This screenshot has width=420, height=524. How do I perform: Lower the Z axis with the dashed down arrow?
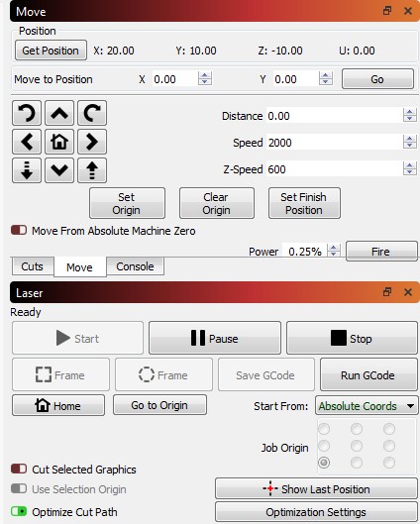pyautogui.click(x=27, y=170)
